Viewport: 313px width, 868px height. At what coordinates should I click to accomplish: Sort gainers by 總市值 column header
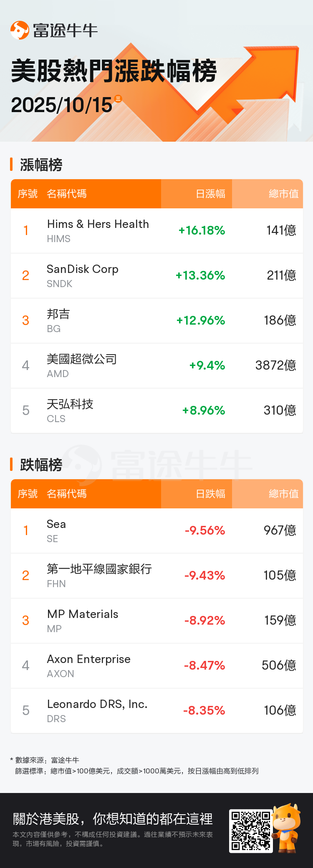tap(283, 194)
